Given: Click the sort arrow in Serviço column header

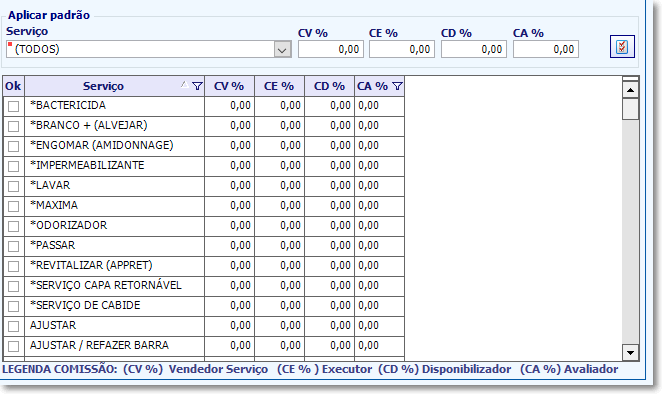Looking at the screenshot, I should coord(184,84).
